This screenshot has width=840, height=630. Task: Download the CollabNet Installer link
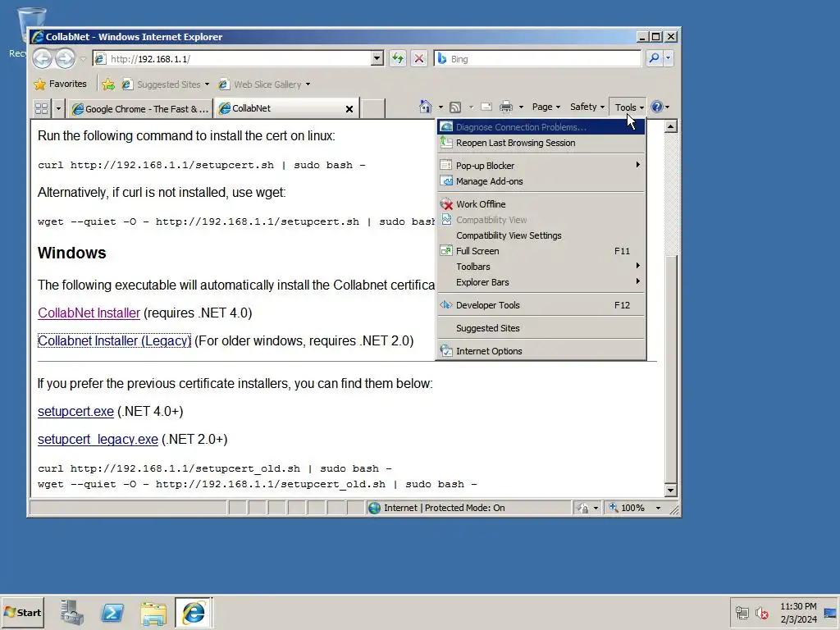[x=89, y=313]
